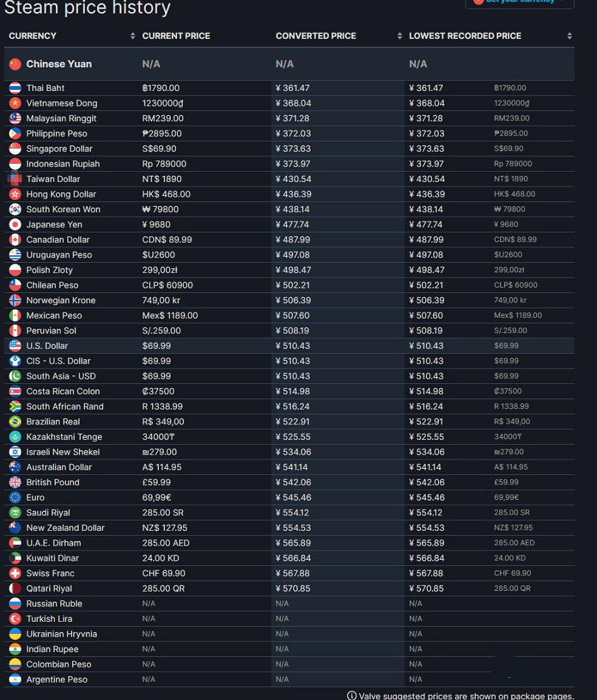Image resolution: width=597 pixels, height=700 pixels.
Task: Sort table by Current Price column header
Action: coord(176,36)
